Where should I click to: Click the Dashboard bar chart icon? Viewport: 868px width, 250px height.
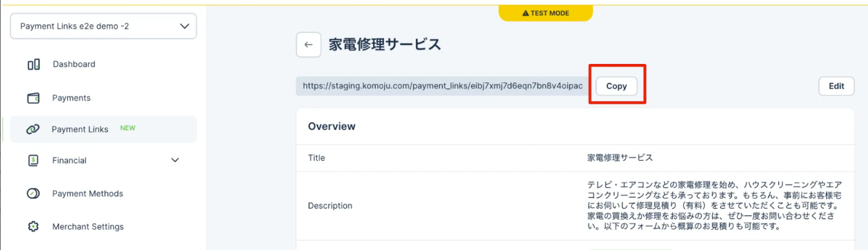tap(33, 65)
